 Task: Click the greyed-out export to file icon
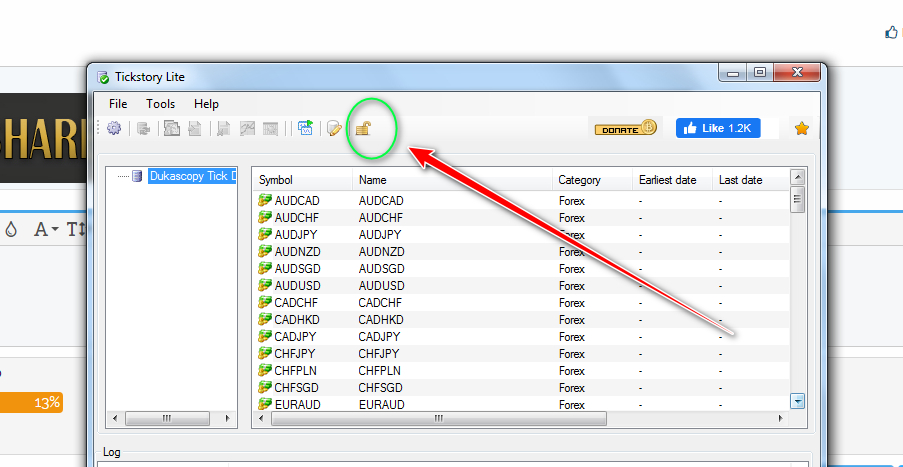pos(195,128)
